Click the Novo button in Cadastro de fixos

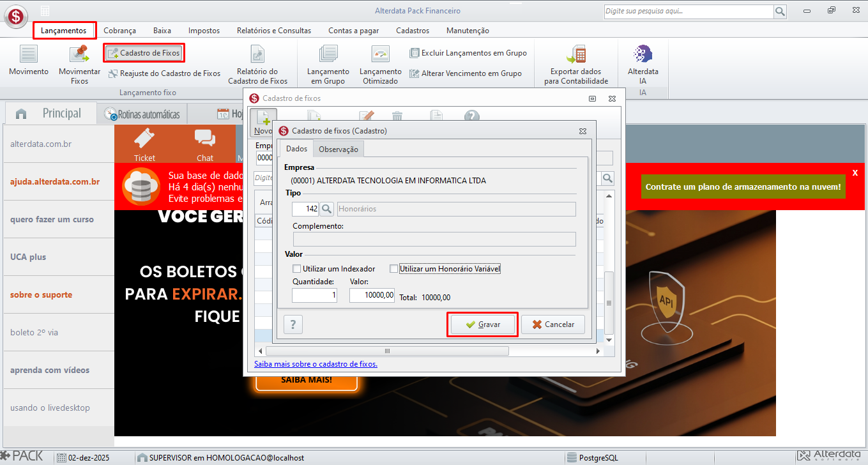262,121
